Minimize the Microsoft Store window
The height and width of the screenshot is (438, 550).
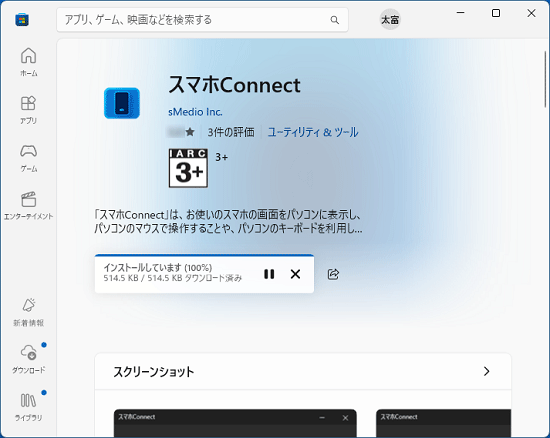pyautogui.click(x=460, y=13)
